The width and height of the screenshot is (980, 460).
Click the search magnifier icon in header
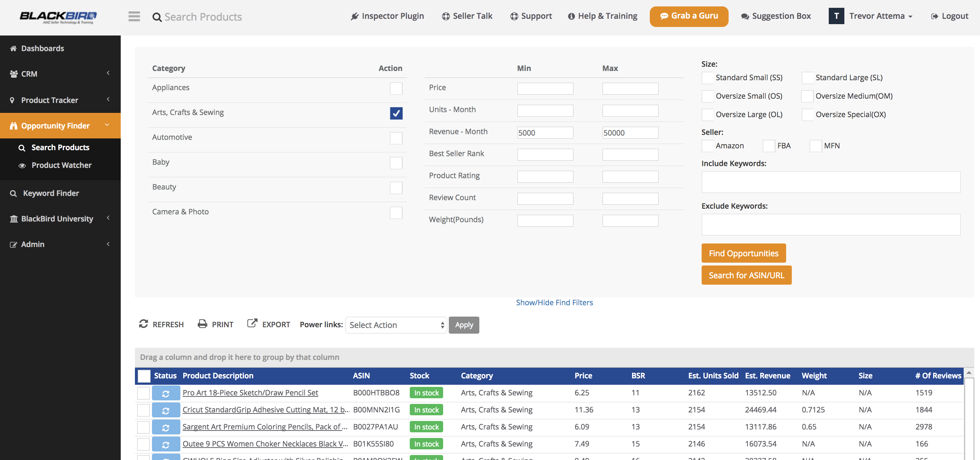point(157,17)
